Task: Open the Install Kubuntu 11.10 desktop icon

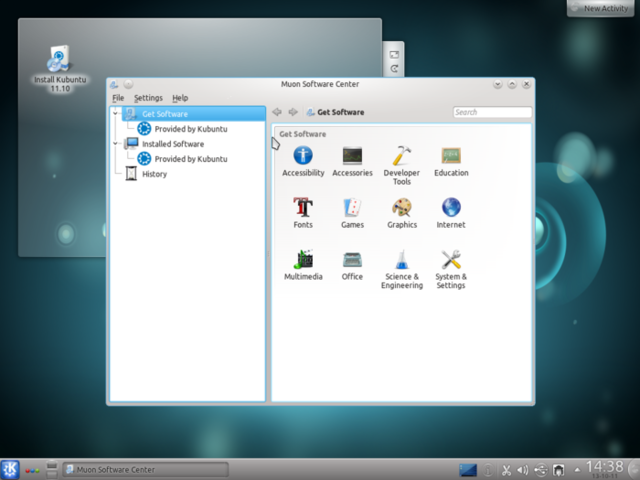Action: click(60, 69)
